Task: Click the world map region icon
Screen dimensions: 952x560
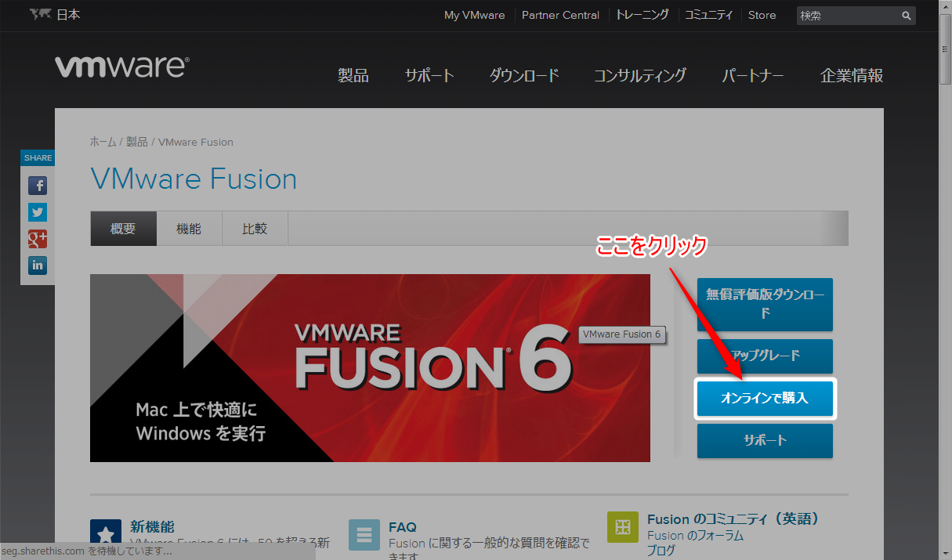Action: 41,15
